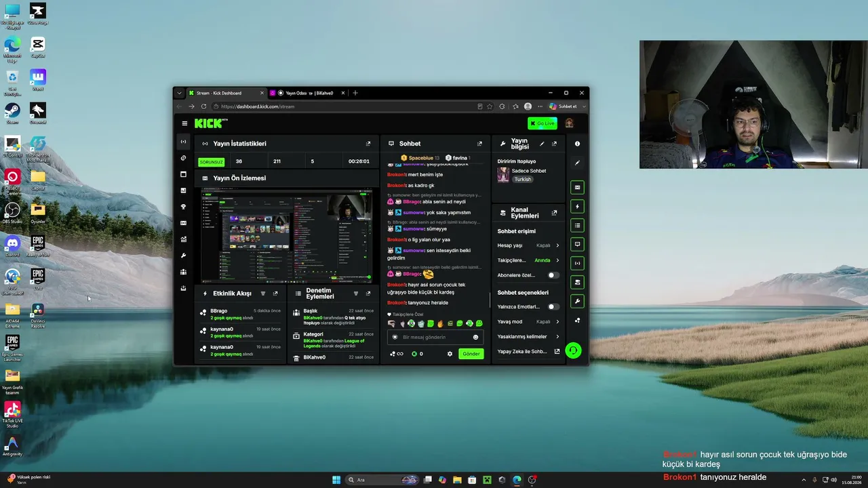Click the pencil icon in right sidebar
The height and width of the screenshot is (488, 868).
[x=577, y=163]
